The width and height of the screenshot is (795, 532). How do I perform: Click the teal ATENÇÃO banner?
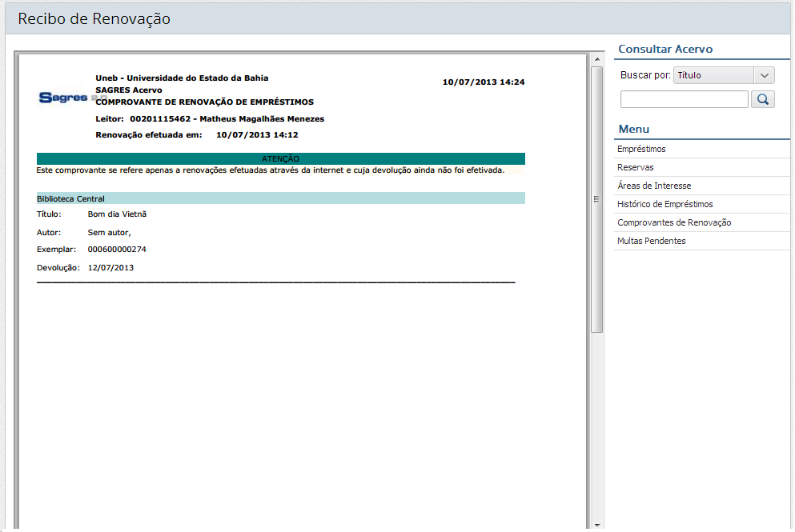tap(280, 158)
